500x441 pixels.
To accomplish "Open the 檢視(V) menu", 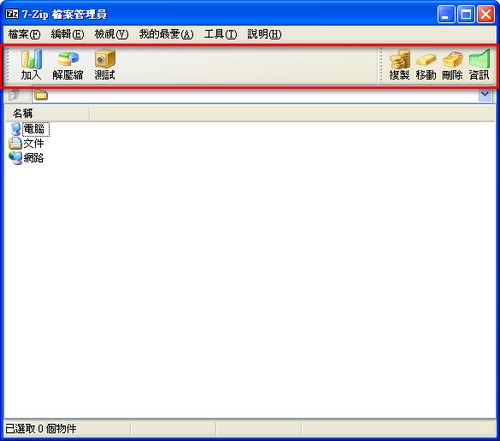I will (111, 34).
